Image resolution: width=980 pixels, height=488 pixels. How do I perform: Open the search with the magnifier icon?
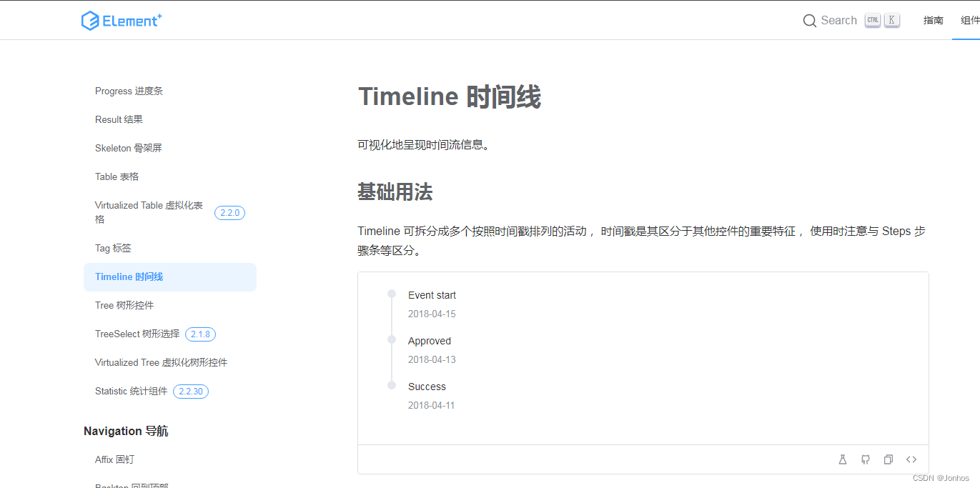[810, 20]
